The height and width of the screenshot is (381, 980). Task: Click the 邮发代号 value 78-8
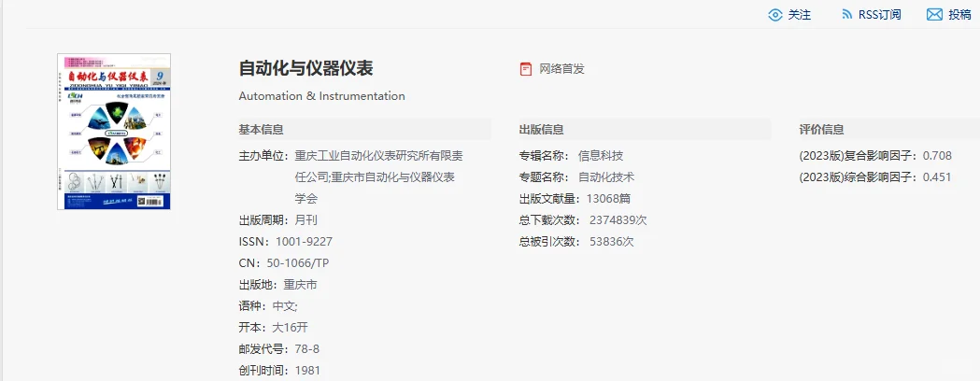pos(306,349)
